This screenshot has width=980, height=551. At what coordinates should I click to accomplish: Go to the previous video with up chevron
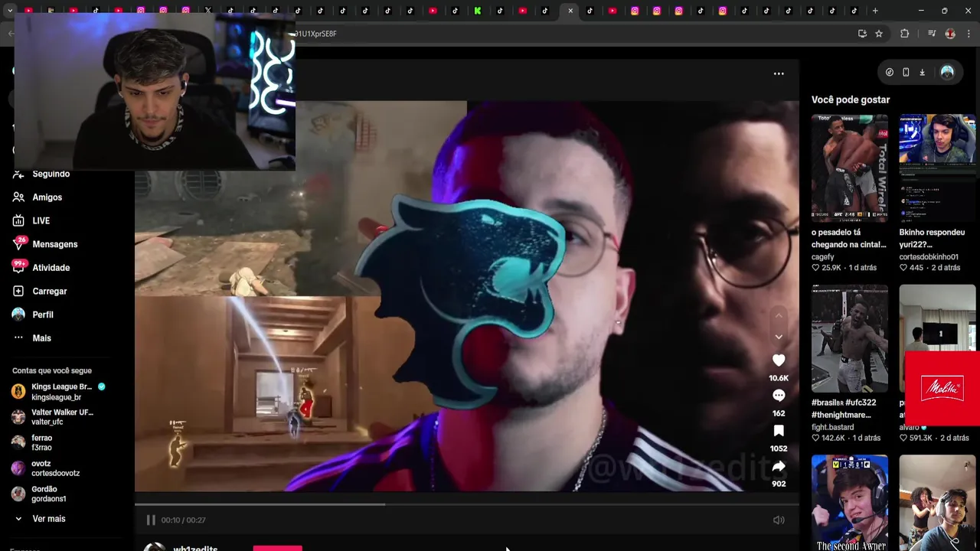779,315
